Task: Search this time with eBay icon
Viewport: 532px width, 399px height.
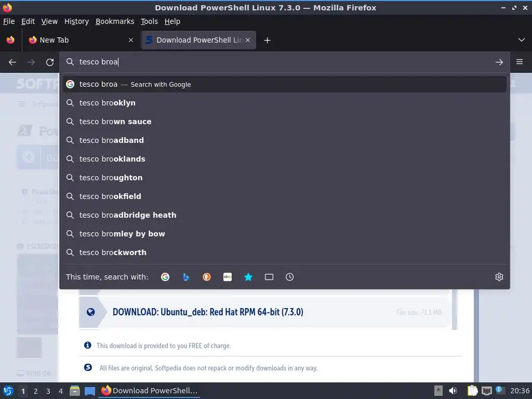Action: 228,277
